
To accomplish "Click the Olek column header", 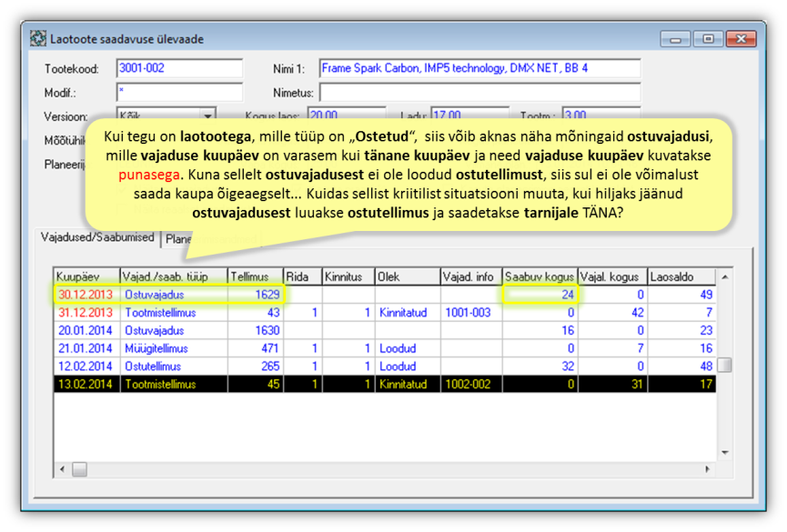I will (408, 276).
